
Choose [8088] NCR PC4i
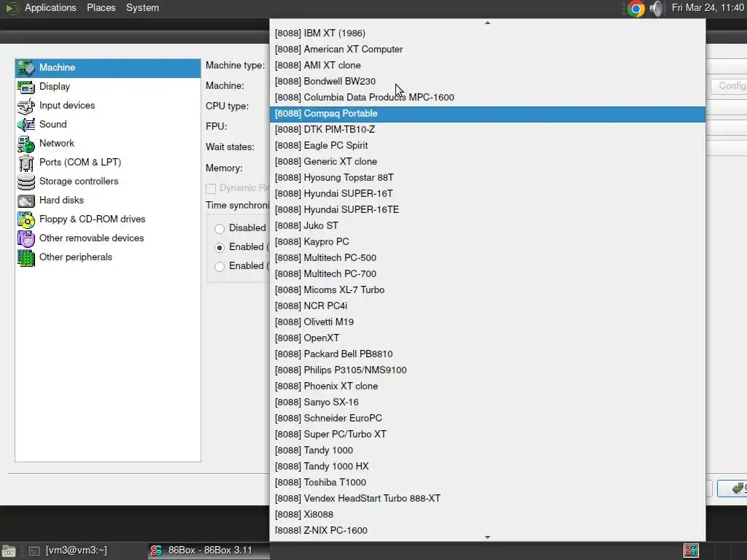[487, 306]
